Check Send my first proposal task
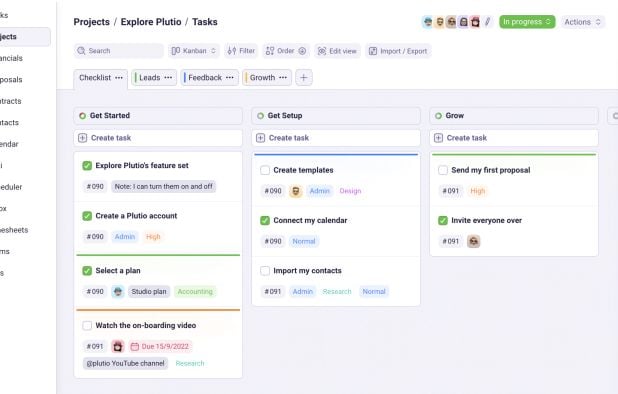Image resolution: width=618 pixels, height=394 pixels. [443, 170]
